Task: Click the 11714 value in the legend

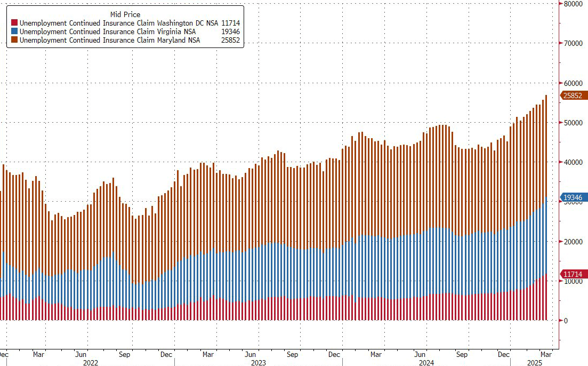Action: pos(231,23)
